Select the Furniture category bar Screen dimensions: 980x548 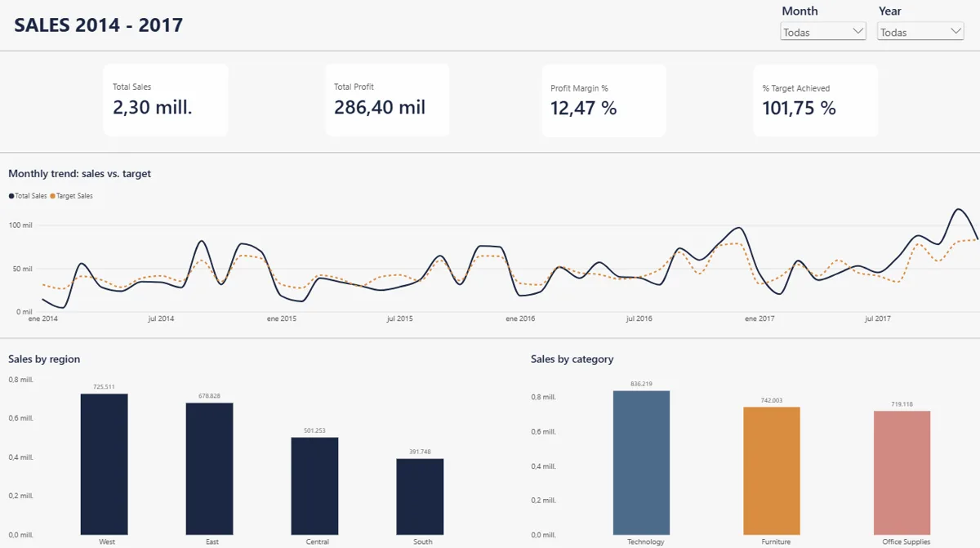click(x=772, y=470)
